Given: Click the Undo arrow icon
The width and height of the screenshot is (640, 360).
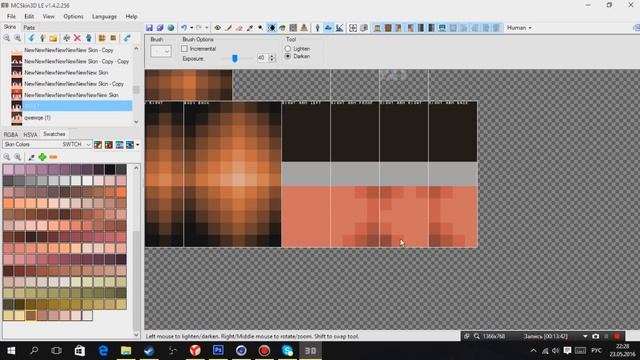Looking at the screenshot, I should pos(184,28).
